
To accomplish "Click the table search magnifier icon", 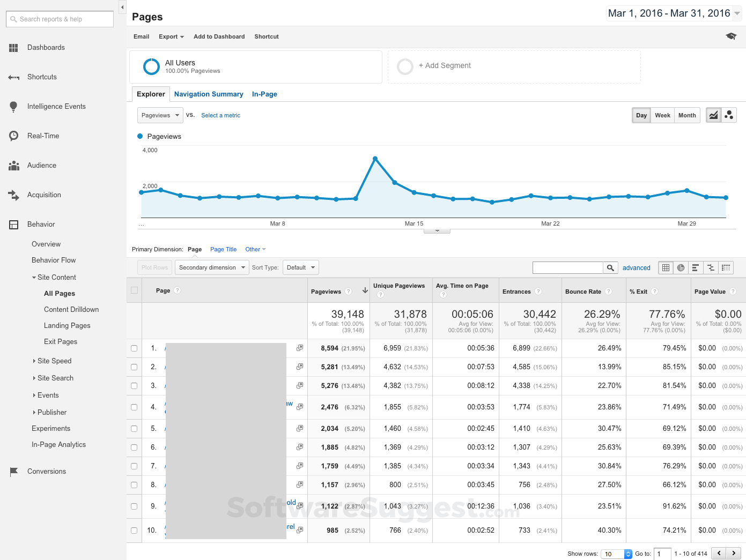I will click(610, 267).
